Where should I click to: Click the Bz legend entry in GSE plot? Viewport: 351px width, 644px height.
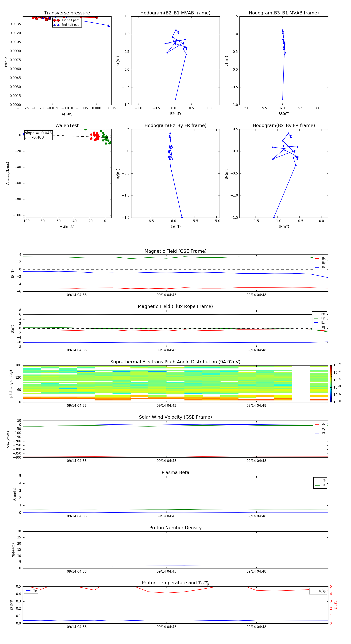coord(320,267)
